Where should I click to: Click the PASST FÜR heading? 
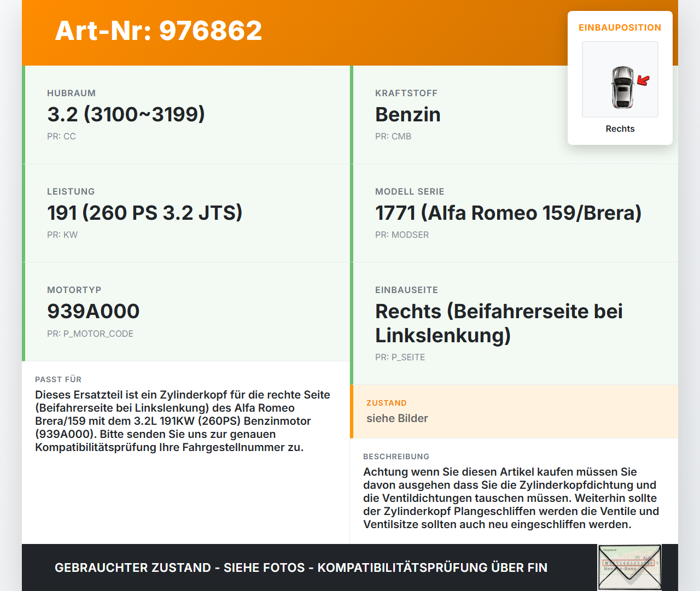pos(58,379)
